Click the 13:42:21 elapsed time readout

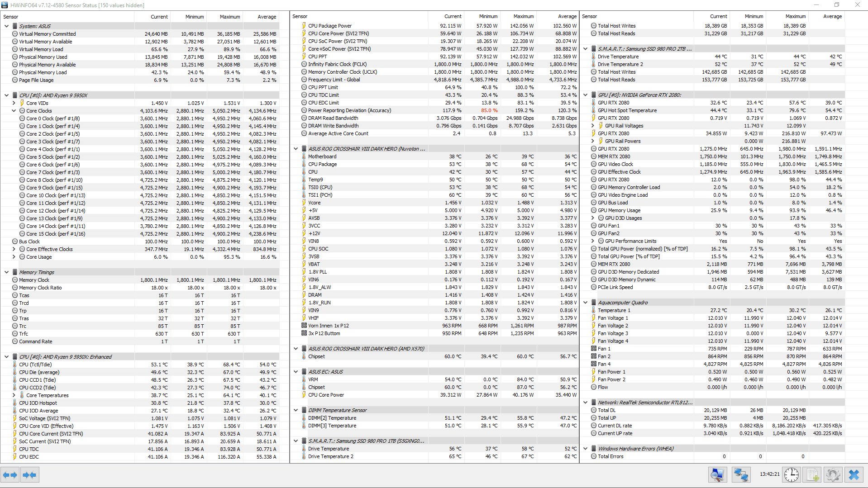point(769,474)
